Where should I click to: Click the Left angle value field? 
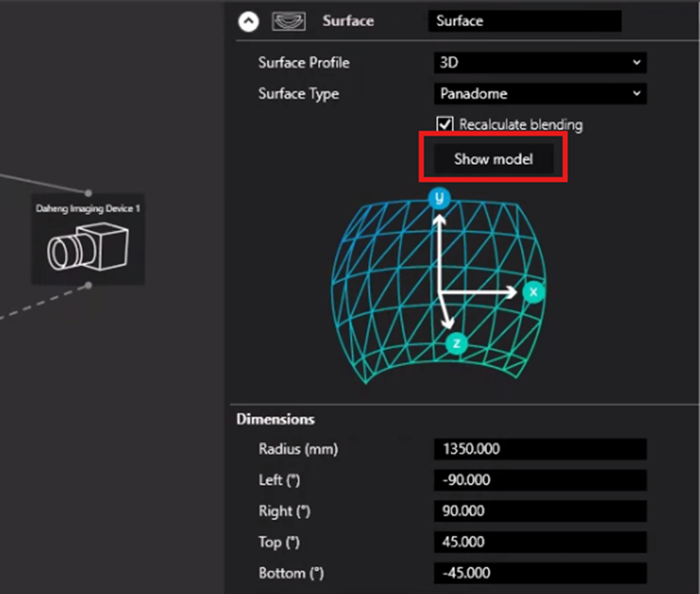[x=540, y=481]
